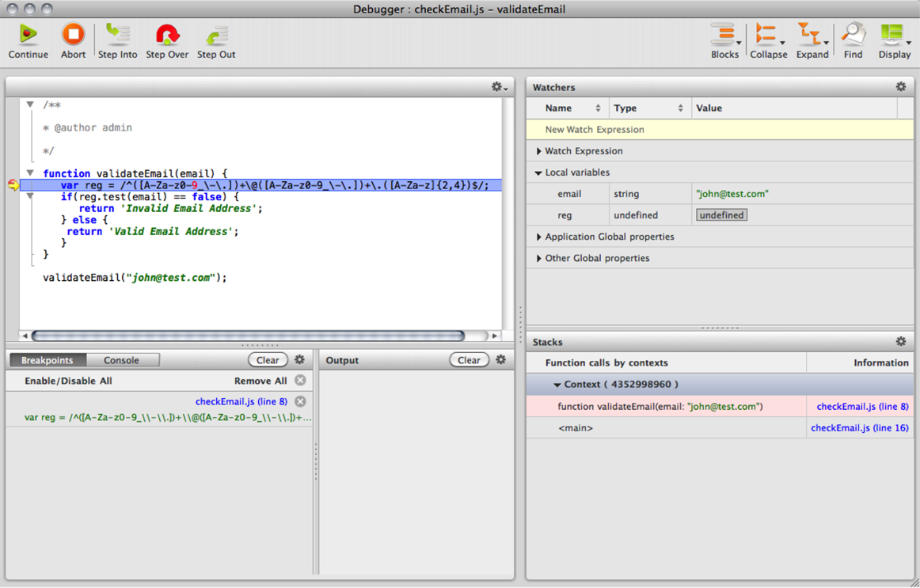Click the Step Out icon
Image resolution: width=920 pixels, height=588 pixels.
tap(216, 35)
